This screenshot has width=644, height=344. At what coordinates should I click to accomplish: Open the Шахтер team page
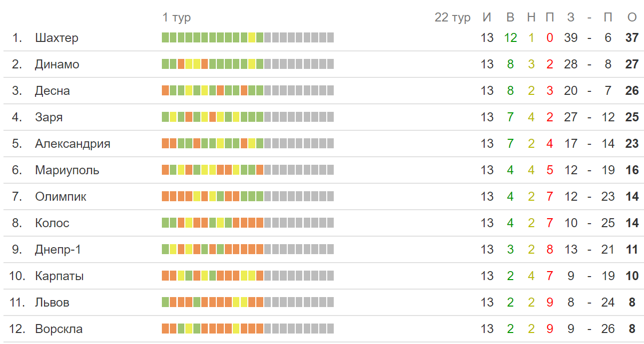(56, 38)
